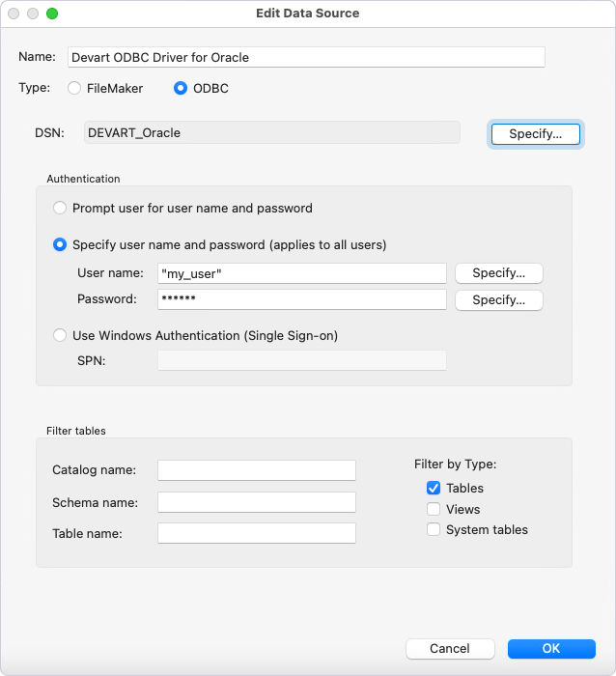This screenshot has width=616, height=676.
Task: Click the 'Edit Data Source' window title
Action: (x=307, y=13)
